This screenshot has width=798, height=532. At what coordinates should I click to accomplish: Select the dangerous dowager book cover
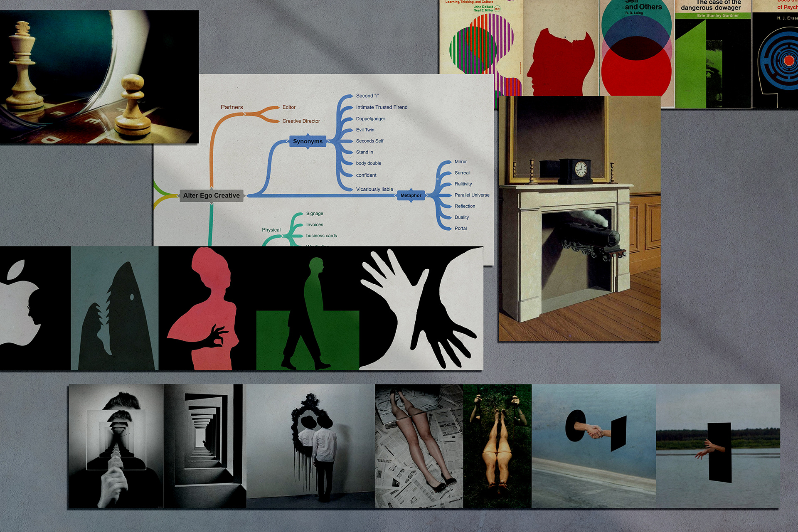point(712,54)
